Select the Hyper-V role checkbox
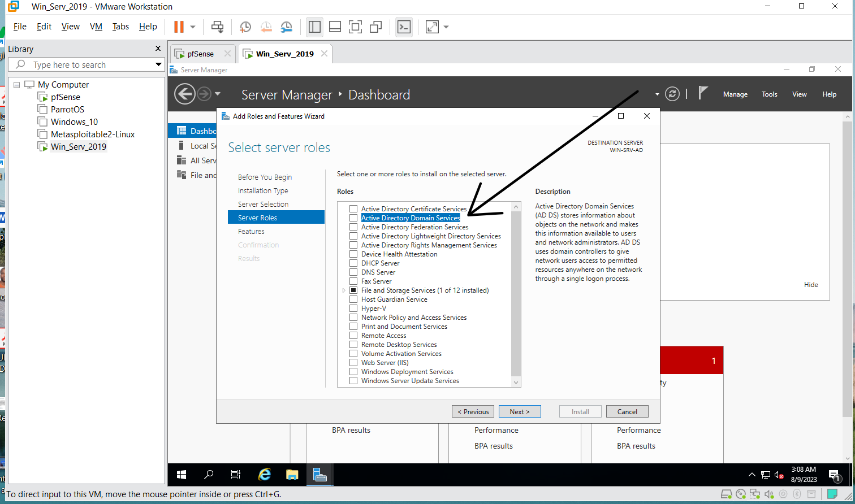The width and height of the screenshot is (855, 504). pos(353,309)
